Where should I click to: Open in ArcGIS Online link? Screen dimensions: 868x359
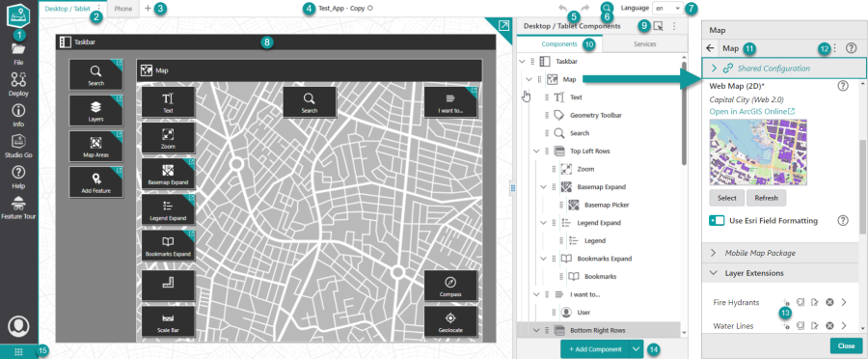pos(751,111)
